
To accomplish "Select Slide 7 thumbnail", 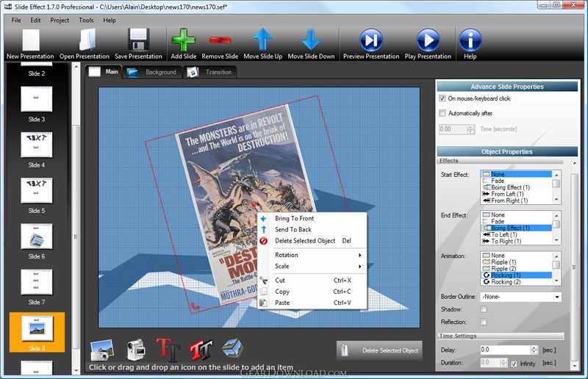I will tap(36, 282).
